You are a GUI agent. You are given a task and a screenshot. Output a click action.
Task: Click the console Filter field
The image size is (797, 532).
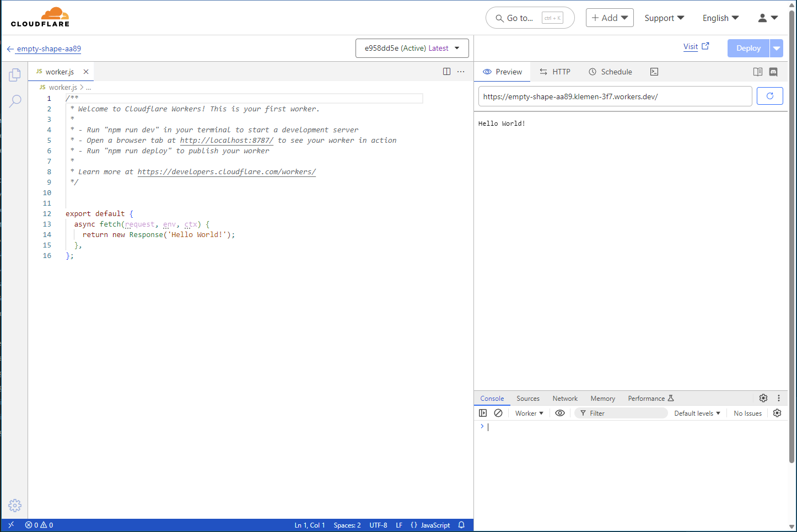(621, 413)
